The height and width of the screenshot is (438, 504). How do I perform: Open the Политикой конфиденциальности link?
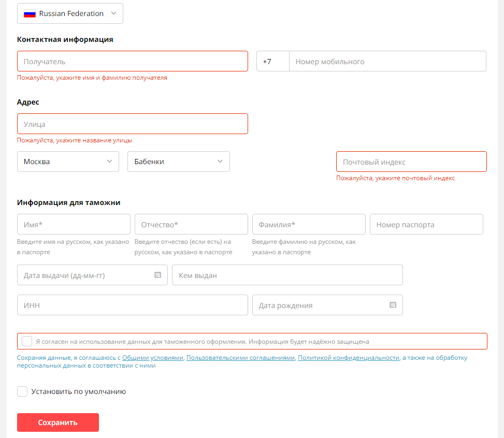click(x=349, y=358)
